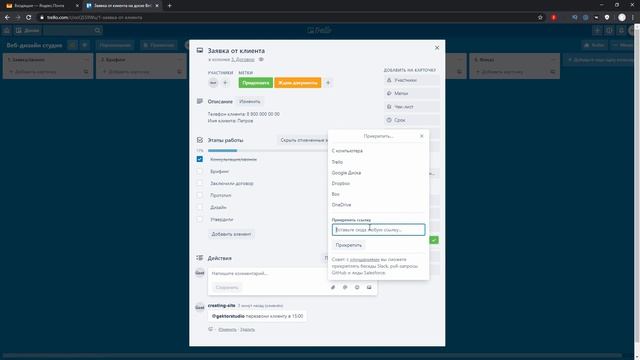Click the browser profile avatar
The height and width of the screenshot is (360, 640).
click(622, 18)
